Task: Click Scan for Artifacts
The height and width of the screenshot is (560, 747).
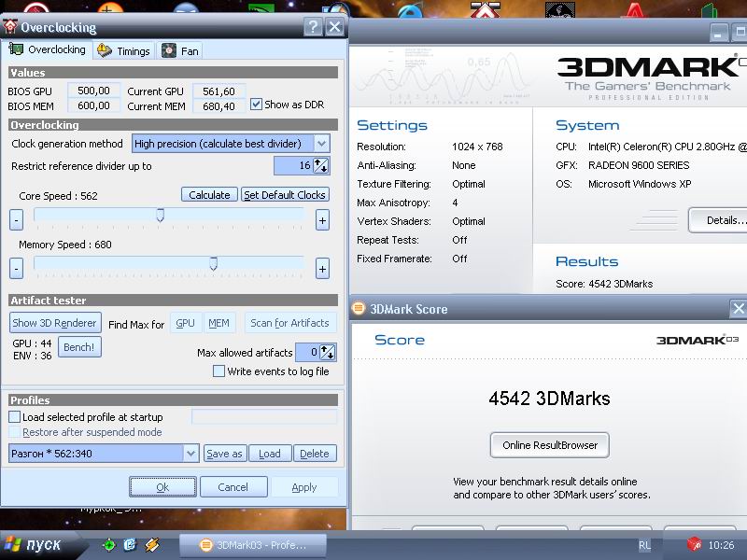Action: [290, 323]
